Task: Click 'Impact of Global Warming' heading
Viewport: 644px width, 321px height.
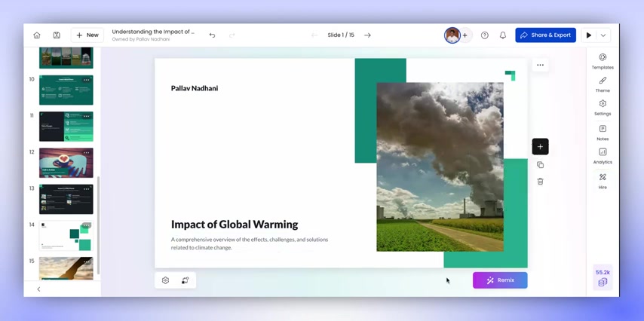Action: point(235,225)
